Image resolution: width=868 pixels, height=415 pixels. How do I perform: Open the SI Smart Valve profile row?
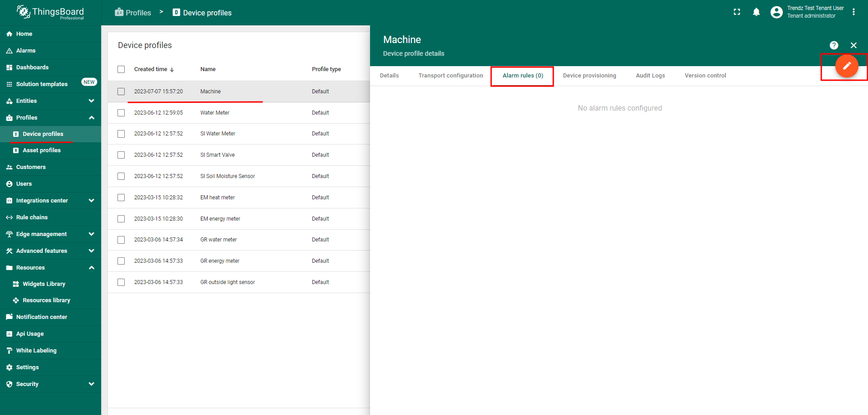(218, 155)
